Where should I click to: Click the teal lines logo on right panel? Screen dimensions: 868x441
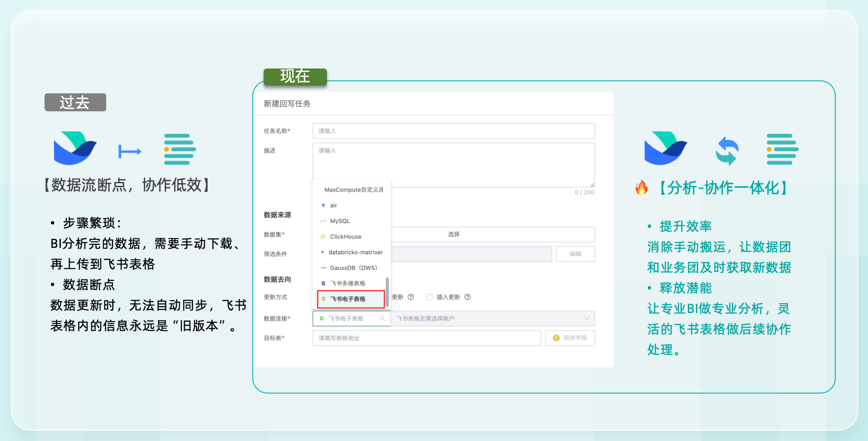click(782, 149)
